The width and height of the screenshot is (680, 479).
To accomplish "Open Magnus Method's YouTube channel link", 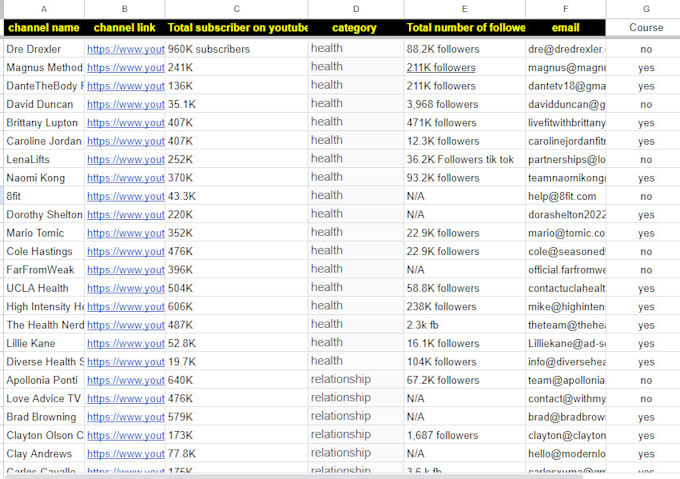I will [x=126, y=68].
